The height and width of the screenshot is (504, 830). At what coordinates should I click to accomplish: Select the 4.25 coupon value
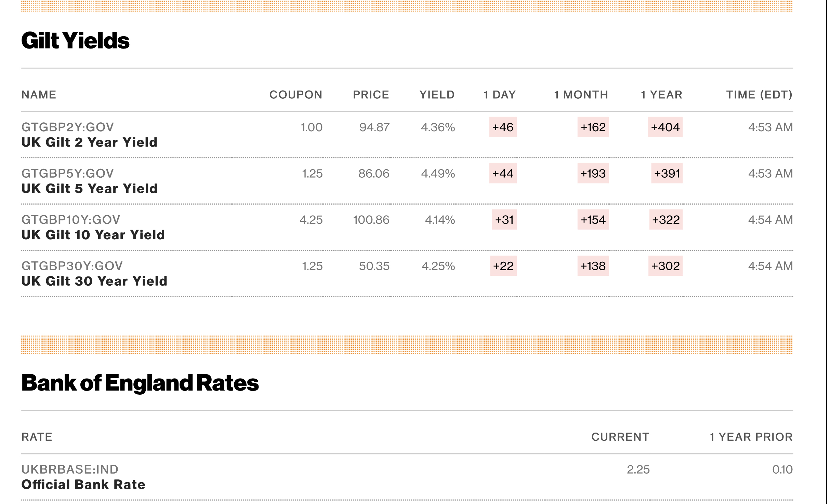(x=311, y=220)
